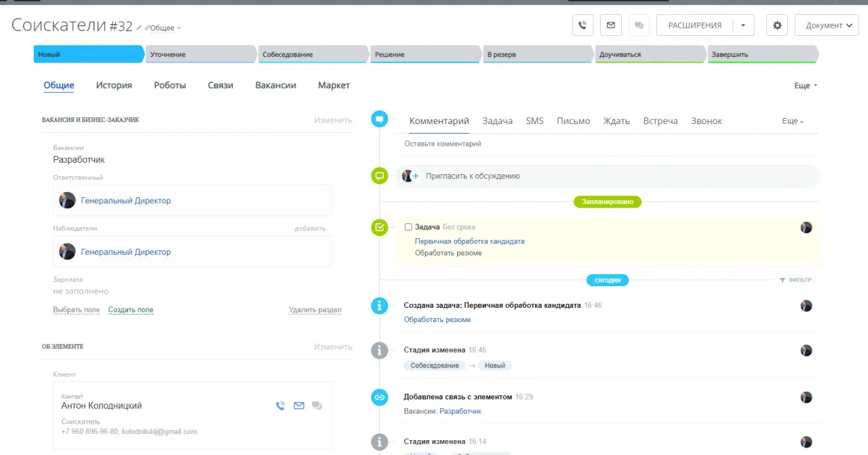Open the РАСШИРЕНИЯ dropdown arrow
Viewport: 868px width, 455px height.
[x=743, y=26]
